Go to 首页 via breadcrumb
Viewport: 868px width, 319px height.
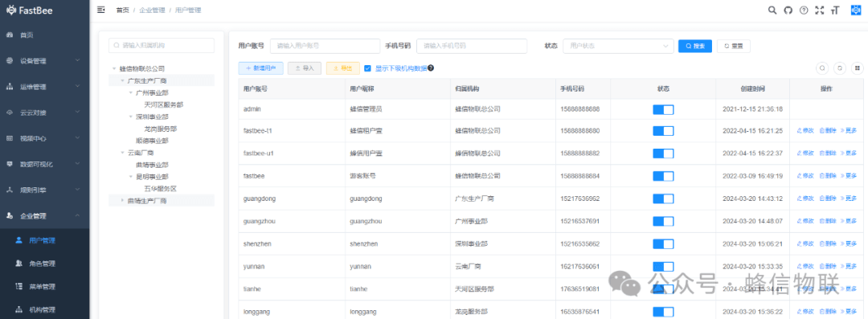[x=122, y=10]
